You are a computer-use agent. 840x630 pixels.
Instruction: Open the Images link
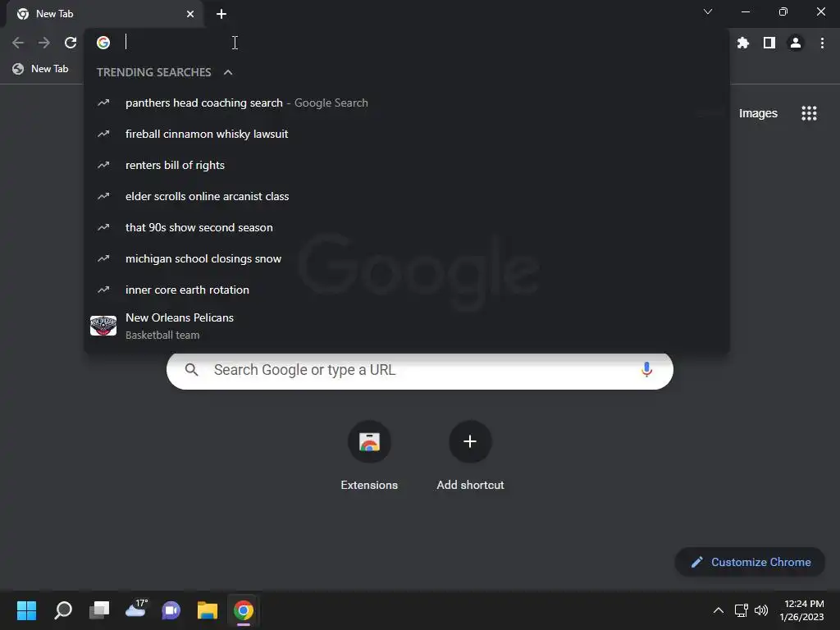click(758, 113)
